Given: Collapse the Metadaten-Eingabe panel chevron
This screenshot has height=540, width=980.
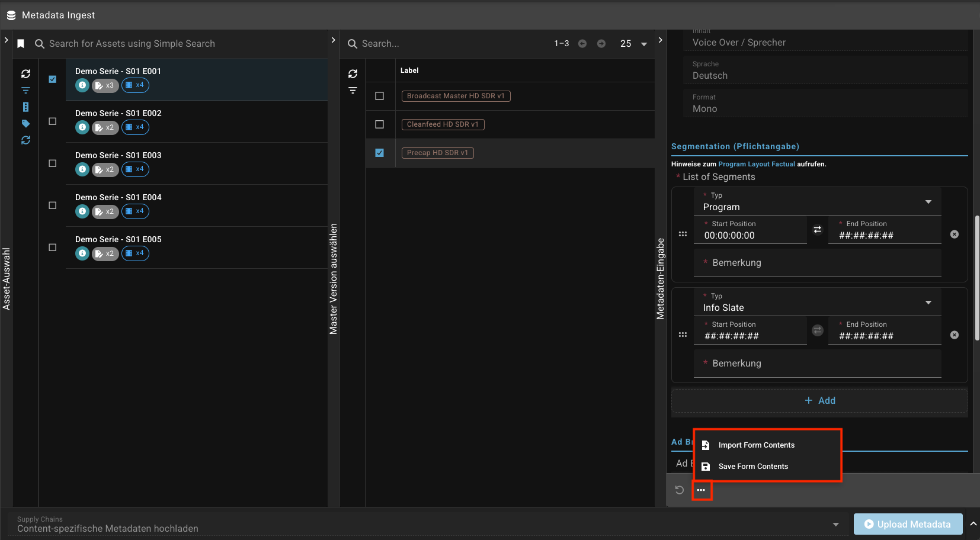Looking at the screenshot, I should (x=660, y=40).
